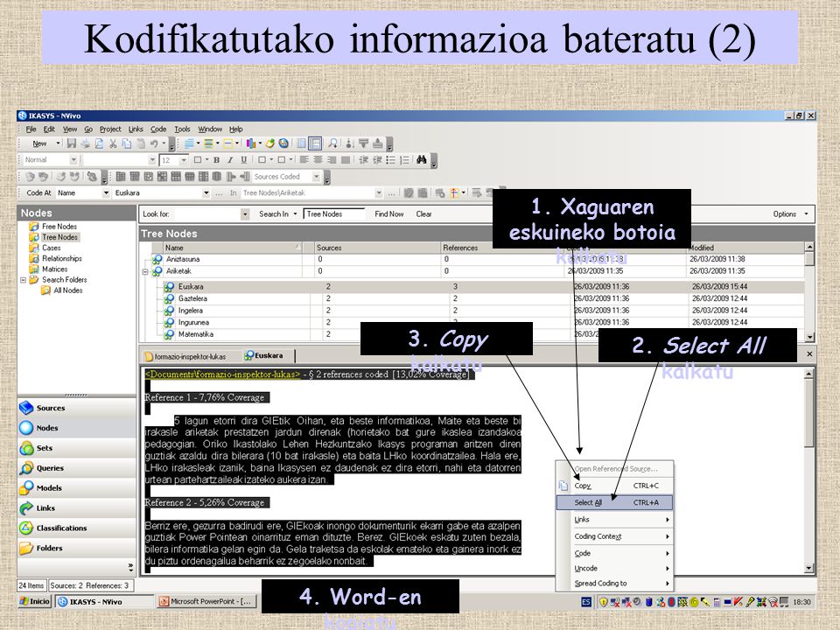Image resolution: width=840 pixels, height=630 pixels.
Task: Open the Project menu
Action: (110, 129)
